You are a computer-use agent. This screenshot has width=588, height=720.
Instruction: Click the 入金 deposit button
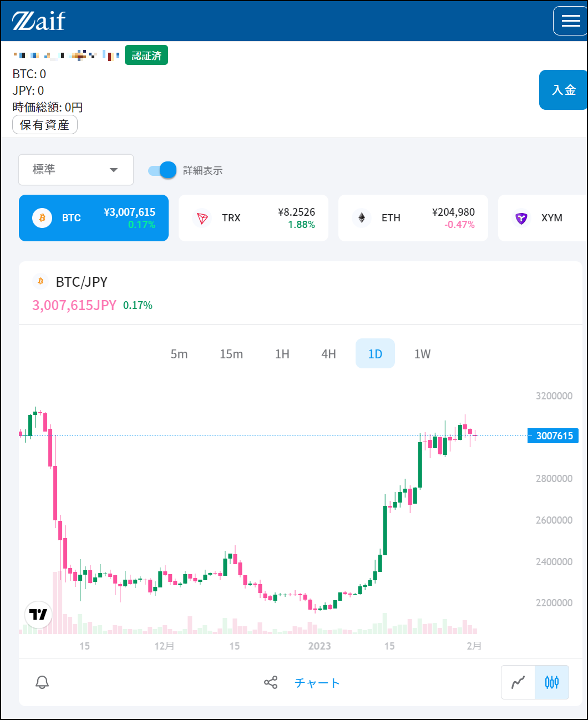point(564,90)
